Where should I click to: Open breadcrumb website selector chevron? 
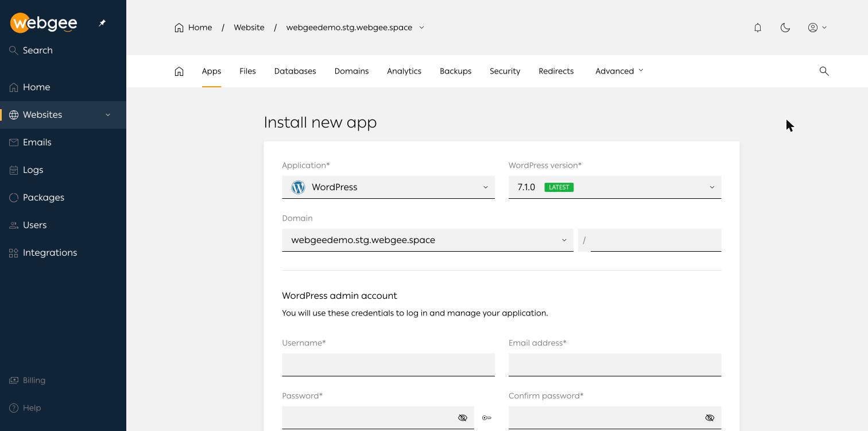(421, 28)
